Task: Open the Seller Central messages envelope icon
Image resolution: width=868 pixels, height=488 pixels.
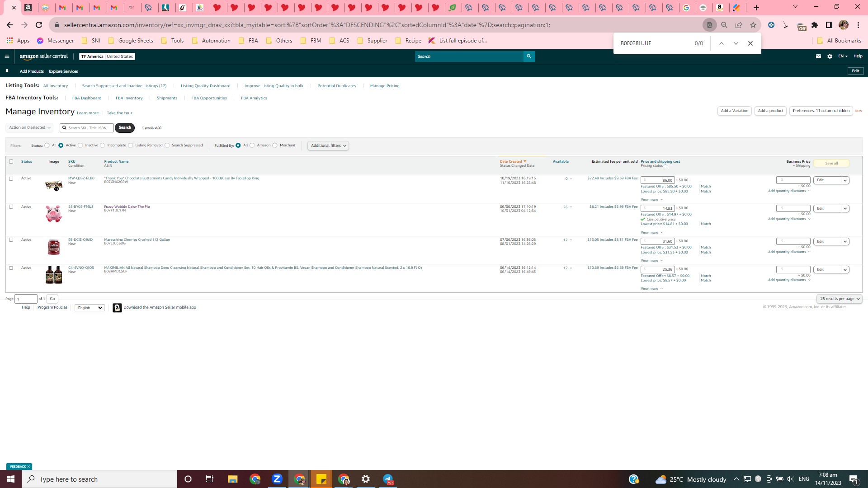Action: [818, 56]
